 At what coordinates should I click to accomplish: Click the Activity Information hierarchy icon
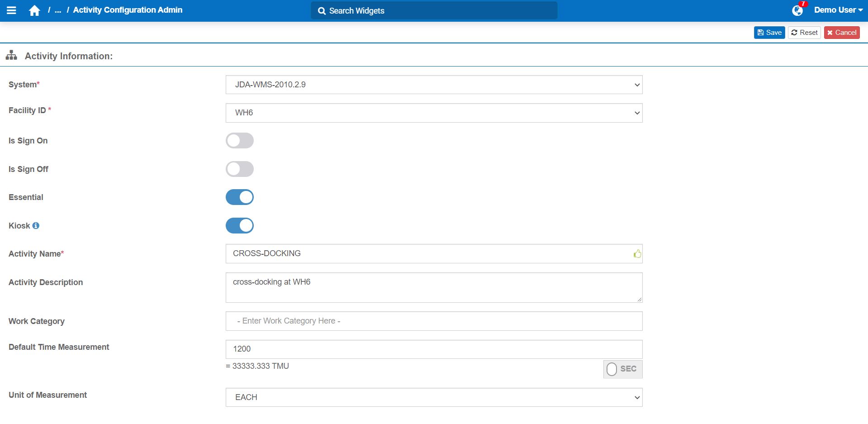(x=11, y=56)
